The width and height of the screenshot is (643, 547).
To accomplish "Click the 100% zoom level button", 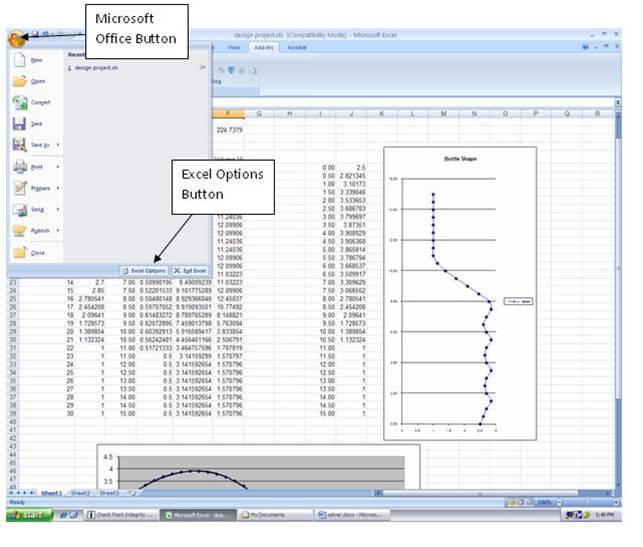I will click(x=544, y=502).
